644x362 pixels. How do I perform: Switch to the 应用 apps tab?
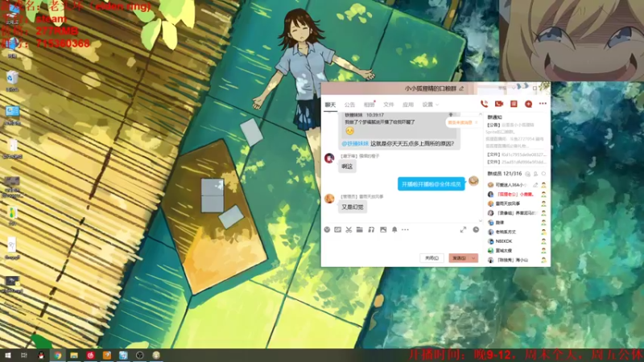[x=408, y=105]
